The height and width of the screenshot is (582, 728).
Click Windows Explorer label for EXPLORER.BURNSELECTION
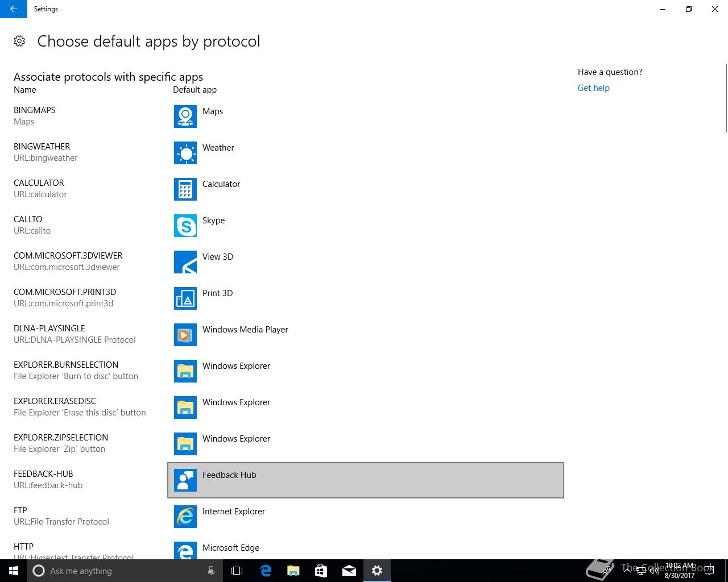click(x=236, y=366)
